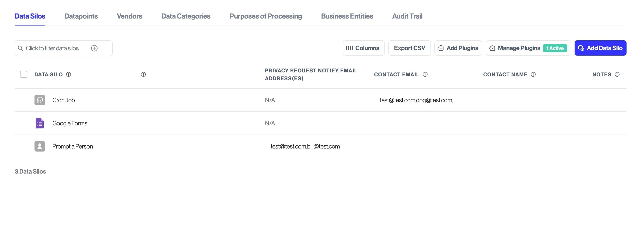Open the Columns chooser
This screenshot has width=644, height=232.
point(363,48)
